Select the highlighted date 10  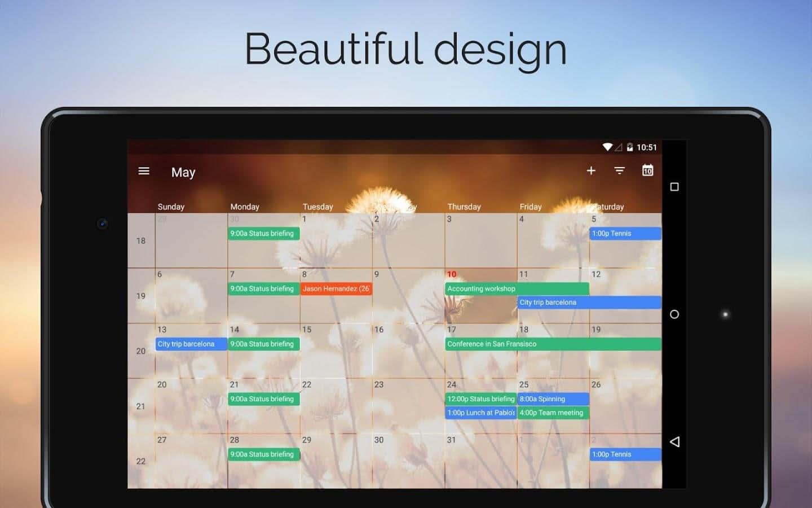(452, 274)
